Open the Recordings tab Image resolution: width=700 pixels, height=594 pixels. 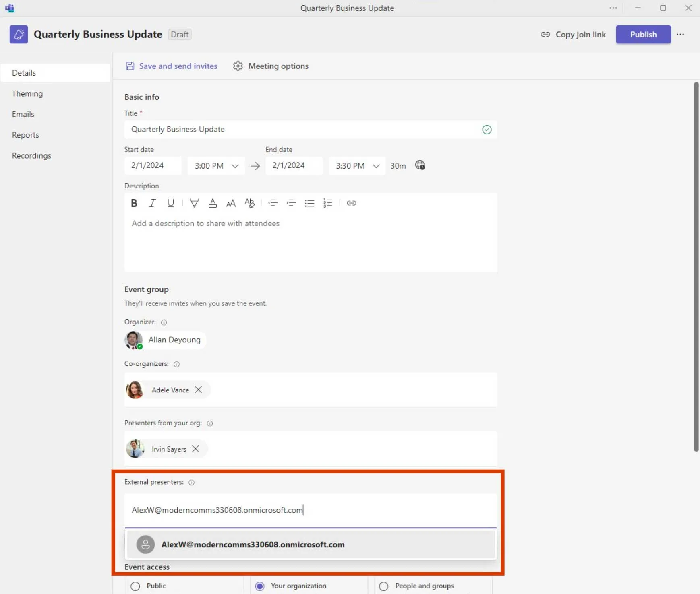[55, 156]
